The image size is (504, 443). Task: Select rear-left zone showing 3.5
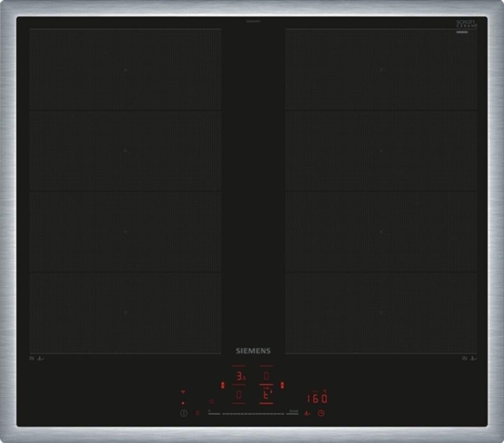point(239,377)
